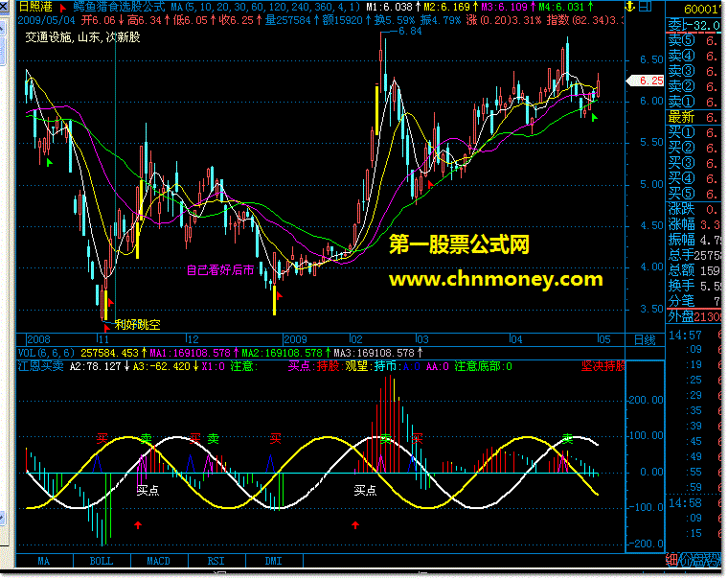Switch to the DMI indicator tab

(x=274, y=561)
